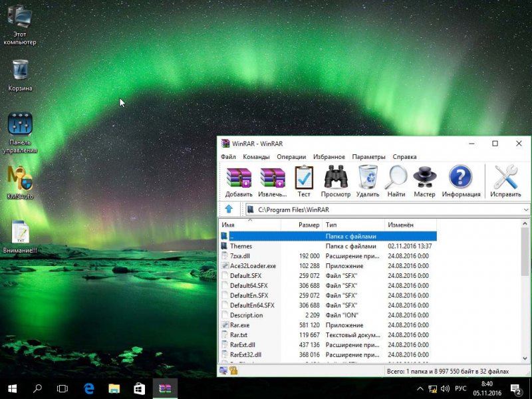Select the DefaultEn.SFX file

click(x=328, y=295)
